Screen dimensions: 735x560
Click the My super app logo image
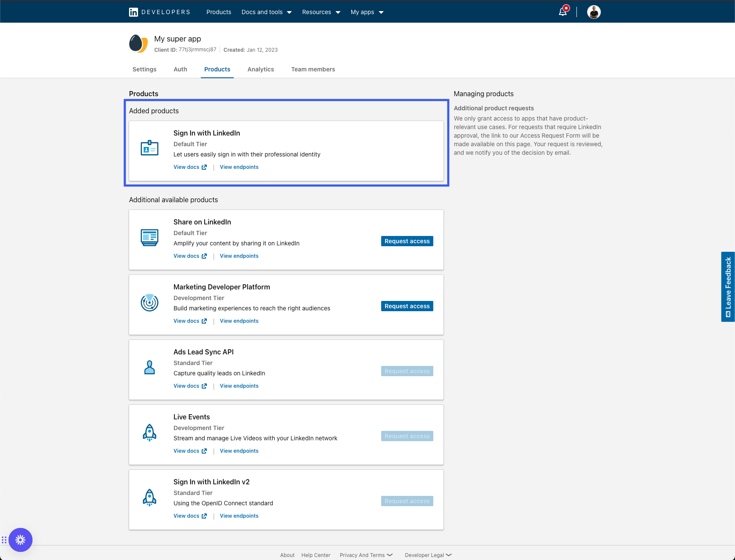138,44
